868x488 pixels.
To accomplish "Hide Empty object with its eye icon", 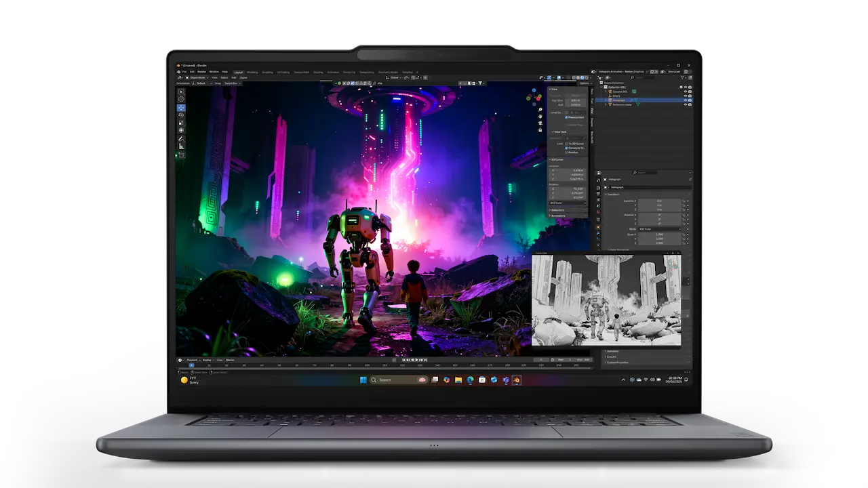I will [x=686, y=96].
